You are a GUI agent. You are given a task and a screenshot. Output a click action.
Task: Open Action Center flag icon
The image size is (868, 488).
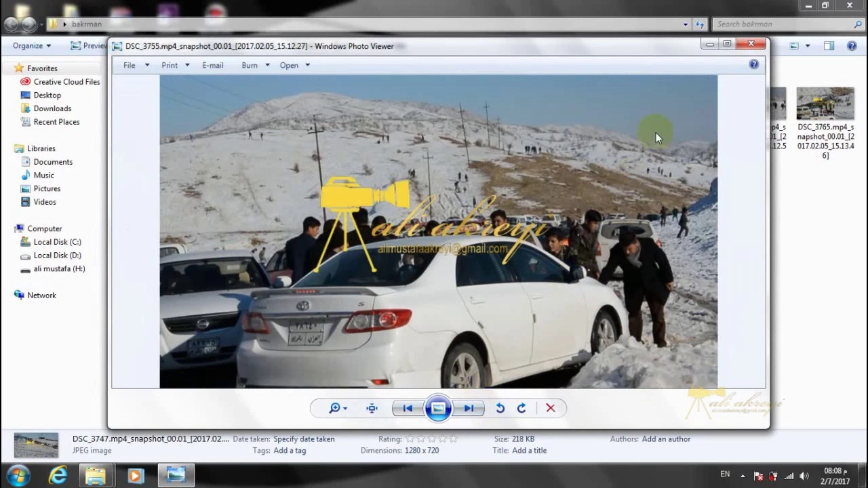click(x=758, y=476)
